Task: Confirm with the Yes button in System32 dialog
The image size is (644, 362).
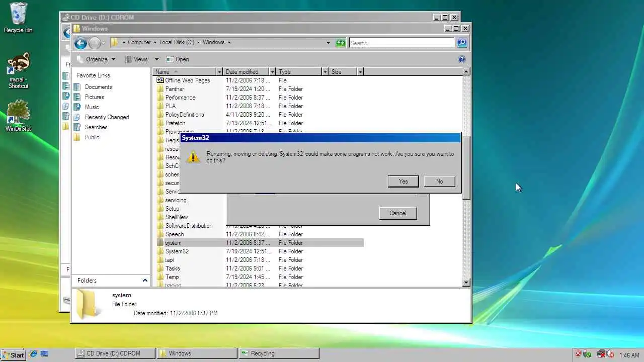Action: [x=403, y=182]
